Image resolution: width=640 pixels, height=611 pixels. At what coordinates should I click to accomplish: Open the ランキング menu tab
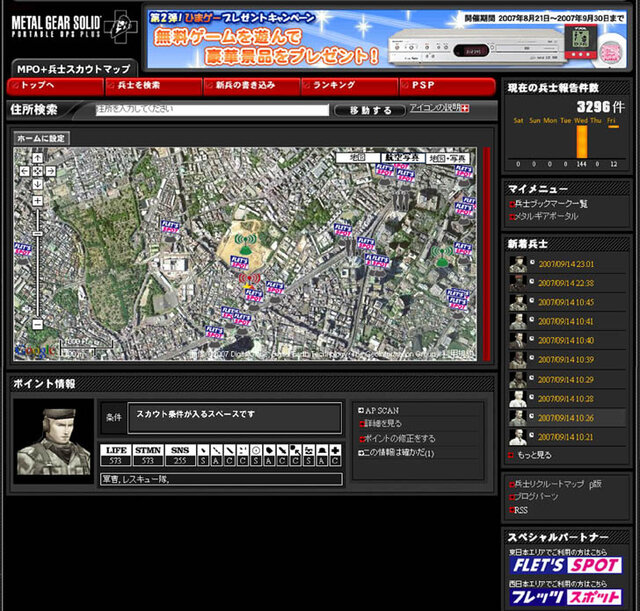350,86
